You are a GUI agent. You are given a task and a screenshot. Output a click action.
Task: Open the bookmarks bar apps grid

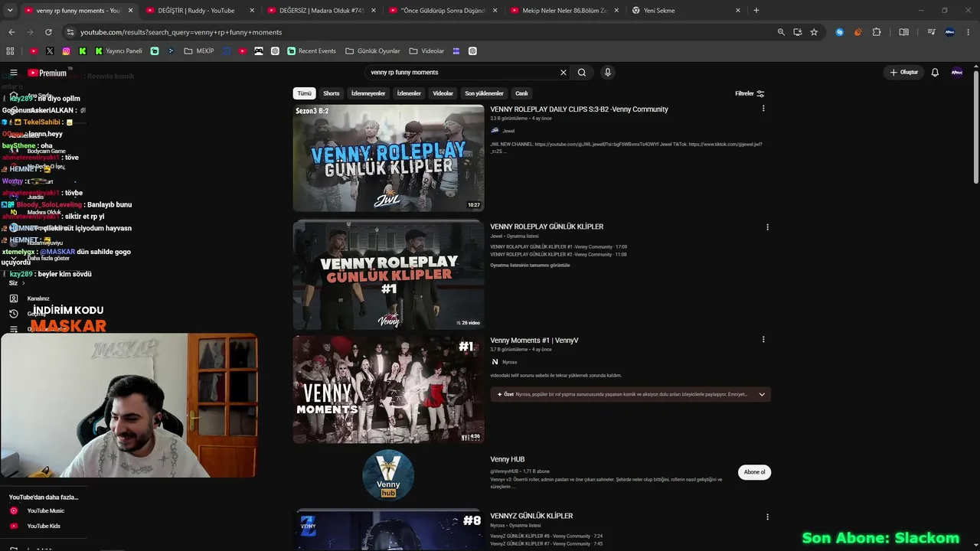pyautogui.click(x=10, y=51)
